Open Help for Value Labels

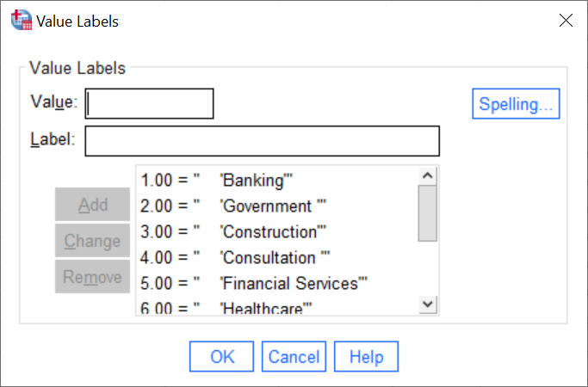click(367, 356)
